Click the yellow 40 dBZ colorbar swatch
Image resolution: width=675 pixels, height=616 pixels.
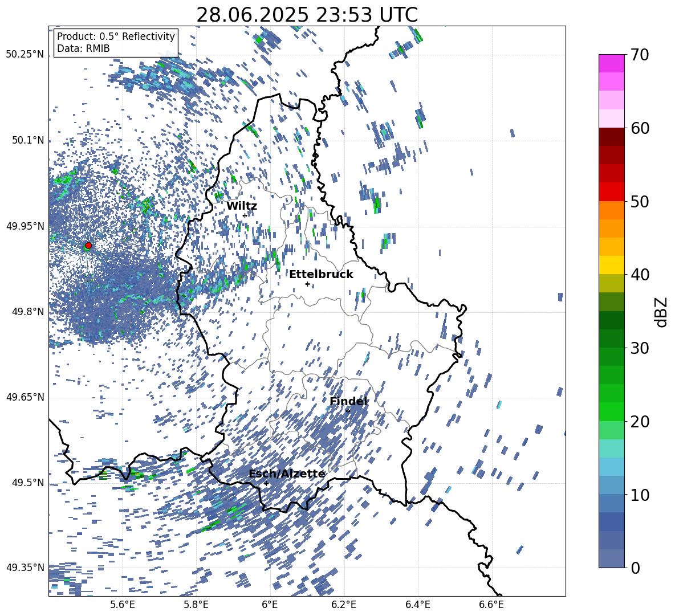coord(611,265)
